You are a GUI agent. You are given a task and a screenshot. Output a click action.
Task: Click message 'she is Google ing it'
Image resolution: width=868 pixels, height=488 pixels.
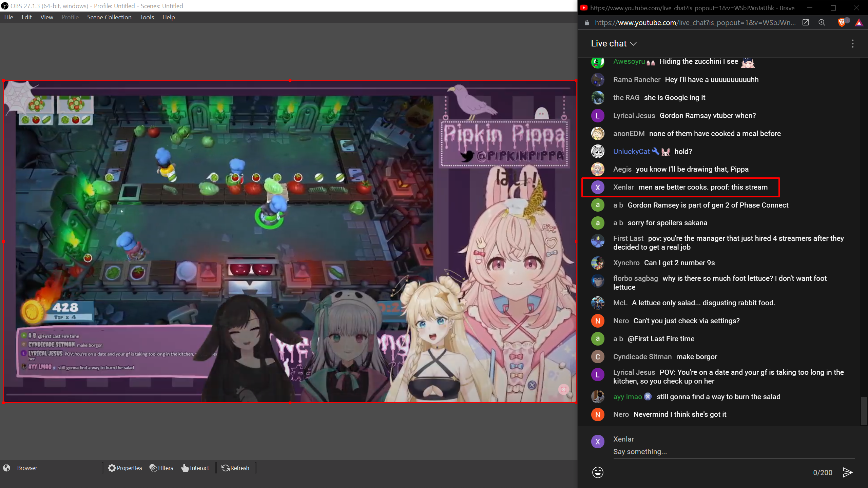click(x=674, y=98)
